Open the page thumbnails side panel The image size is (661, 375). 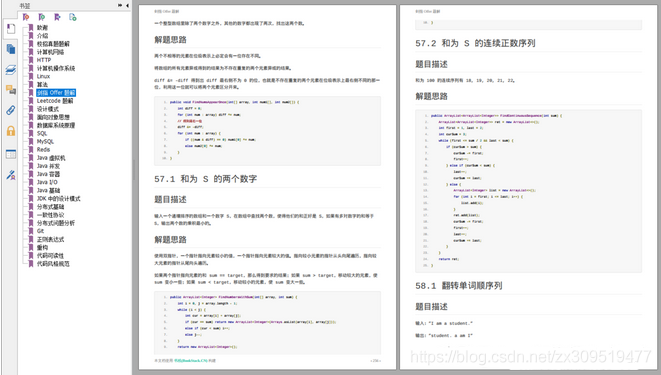pyautogui.click(x=11, y=49)
